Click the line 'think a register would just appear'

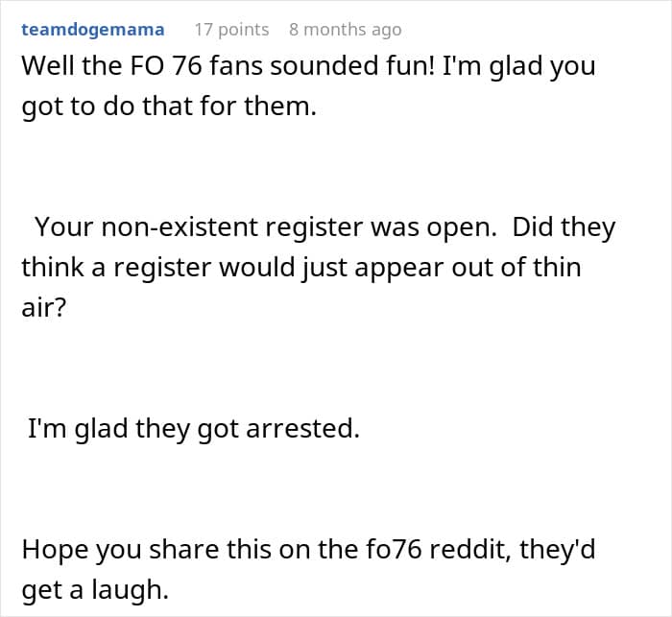(x=301, y=268)
